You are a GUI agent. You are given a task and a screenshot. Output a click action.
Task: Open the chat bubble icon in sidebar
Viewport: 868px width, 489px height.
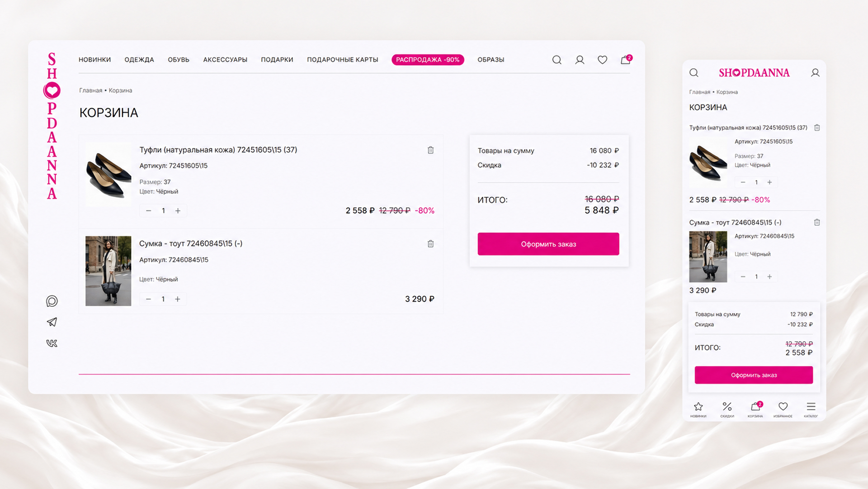(x=52, y=301)
